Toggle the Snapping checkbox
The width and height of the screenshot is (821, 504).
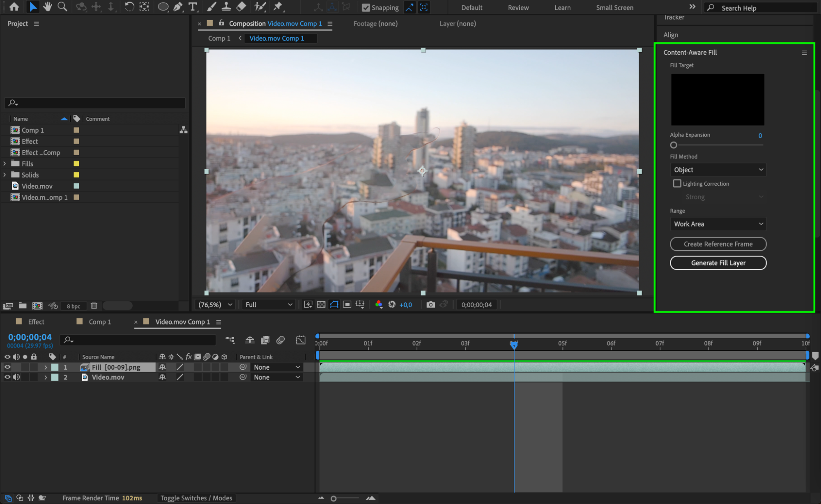(366, 7)
